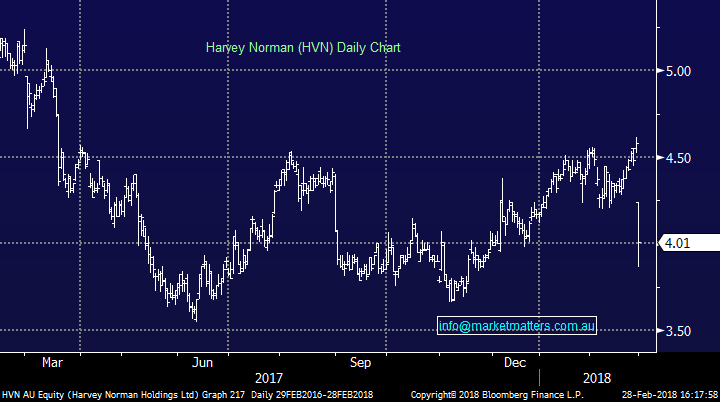Click the 2018 year label
The image size is (720, 402).
point(596,379)
